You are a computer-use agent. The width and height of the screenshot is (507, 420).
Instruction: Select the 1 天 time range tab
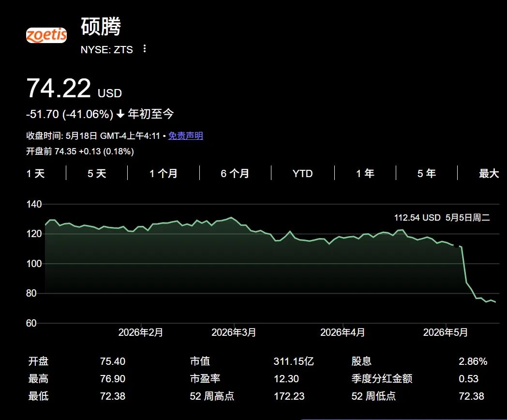[x=36, y=174]
